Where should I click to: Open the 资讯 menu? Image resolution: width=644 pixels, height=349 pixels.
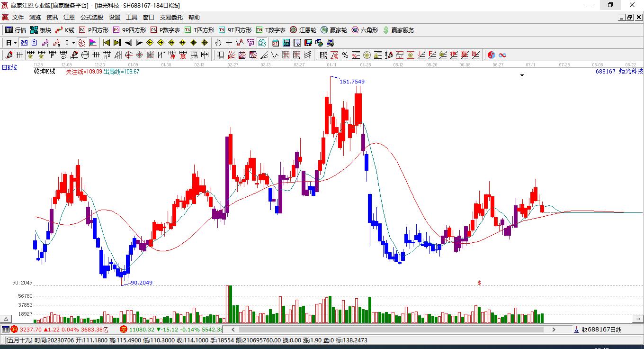click(x=52, y=17)
